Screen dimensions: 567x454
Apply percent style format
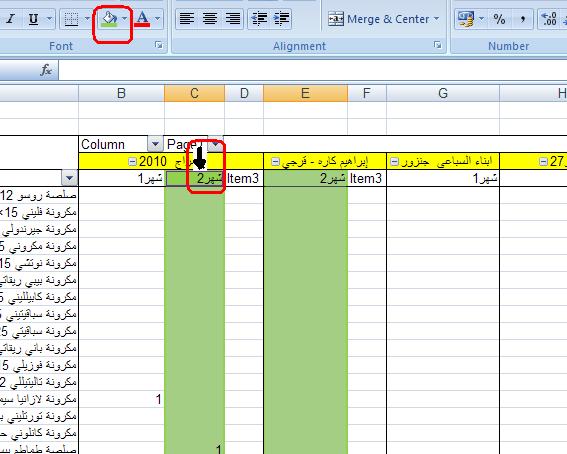point(499,19)
